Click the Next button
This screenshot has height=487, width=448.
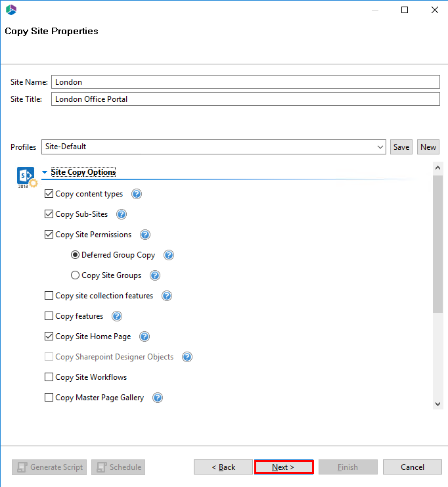click(283, 467)
